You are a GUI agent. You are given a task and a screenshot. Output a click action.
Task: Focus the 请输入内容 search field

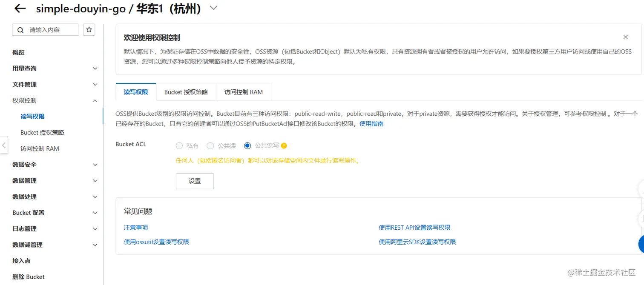[46, 30]
